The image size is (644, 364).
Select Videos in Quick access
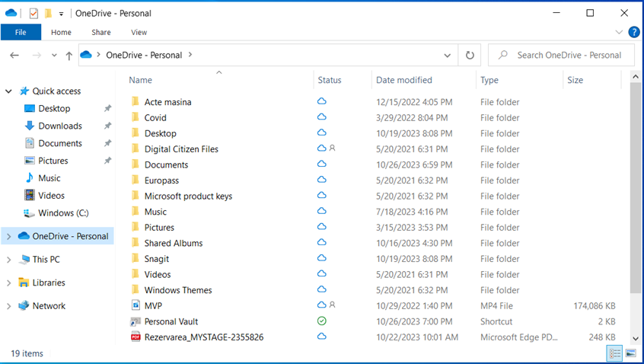51,196
